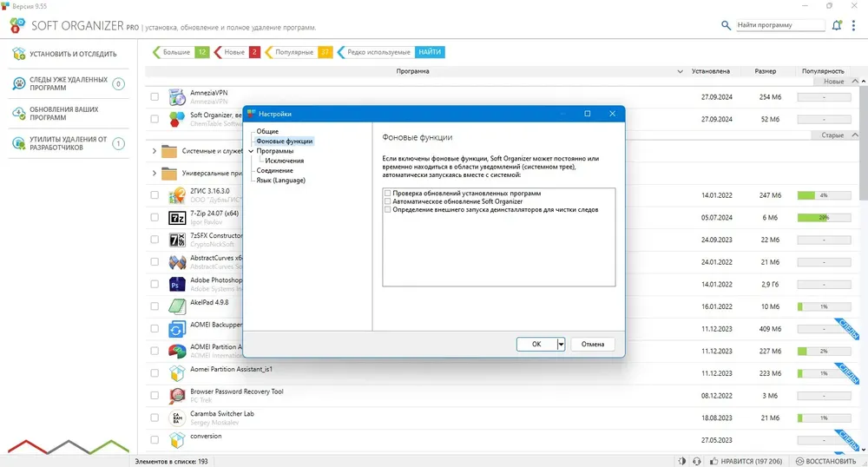This screenshot has height=467, width=868.
Task: Click the program updates sidebar icon
Action: point(19,114)
